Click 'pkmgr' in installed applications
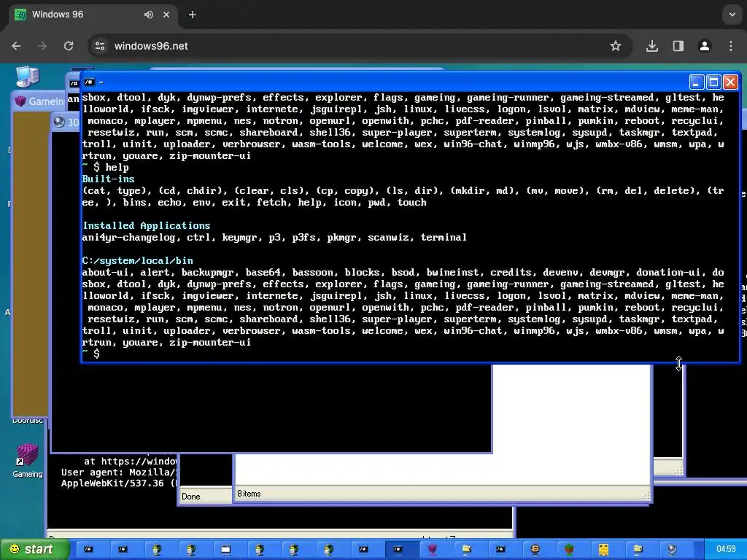Viewport: 747px width, 560px height. point(341,237)
